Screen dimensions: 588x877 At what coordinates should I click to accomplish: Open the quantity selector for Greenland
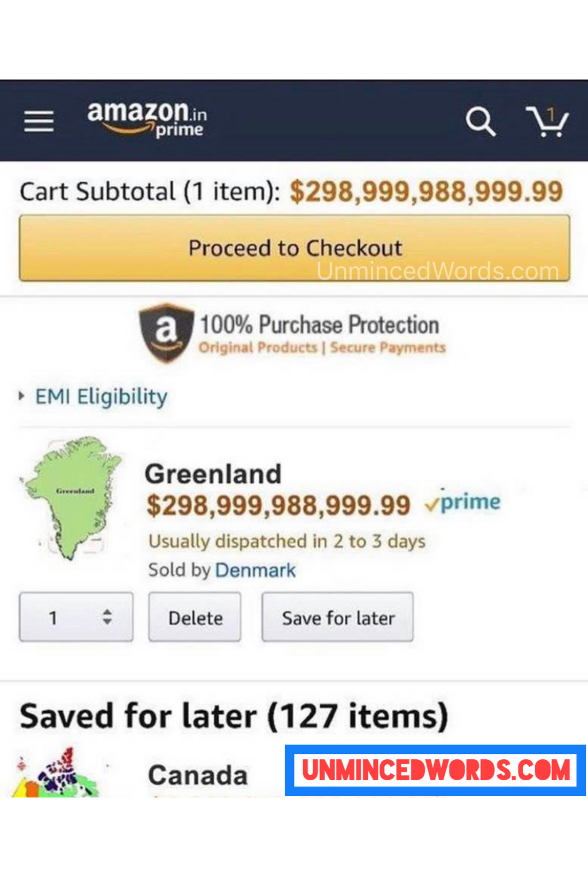pyautogui.click(x=76, y=618)
